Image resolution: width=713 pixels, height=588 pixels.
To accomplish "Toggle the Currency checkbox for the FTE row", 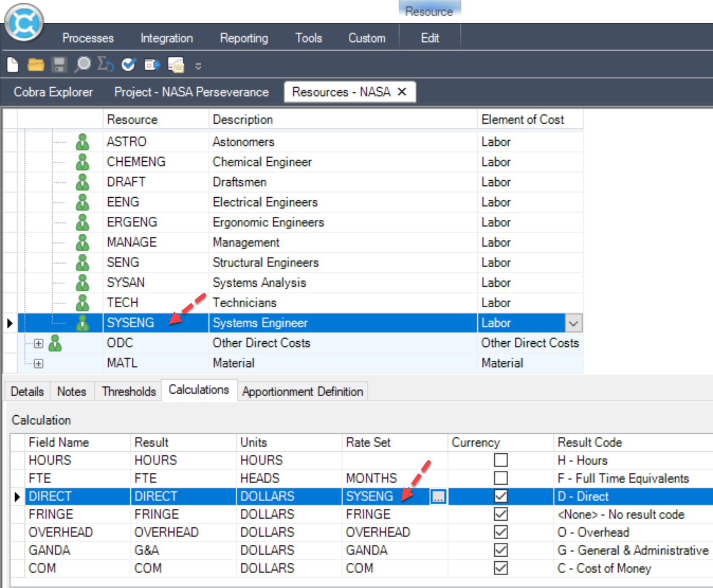I will [x=501, y=478].
